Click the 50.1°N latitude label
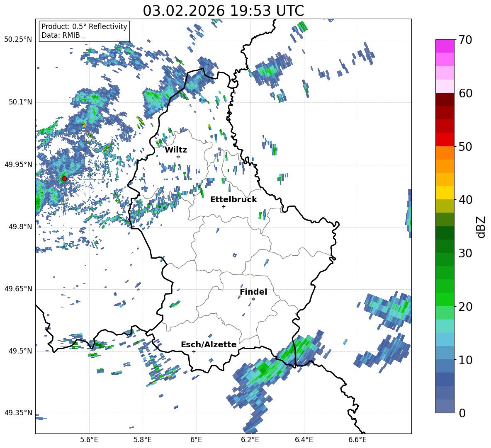This screenshot has width=491, height=448. pyautogui.click(x=20, y=102)
